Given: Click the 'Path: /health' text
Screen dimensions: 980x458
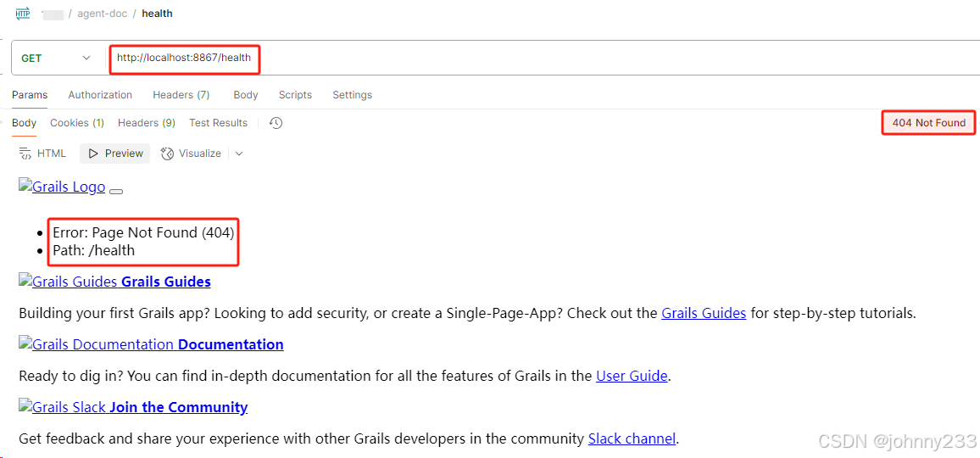Looking at the screenshot, I should (x=94, y=251).
